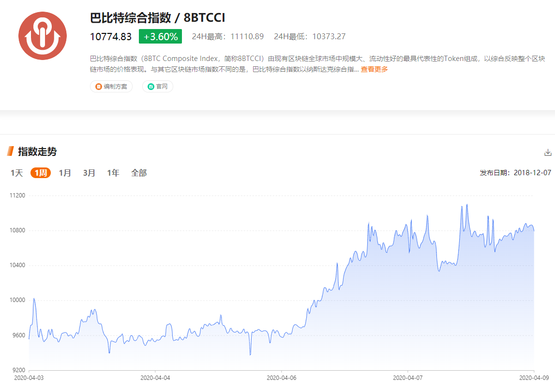Click the 2020-04-06 x-axis date
The height and width of the screenshot is (392, 555).
point(282,378)
